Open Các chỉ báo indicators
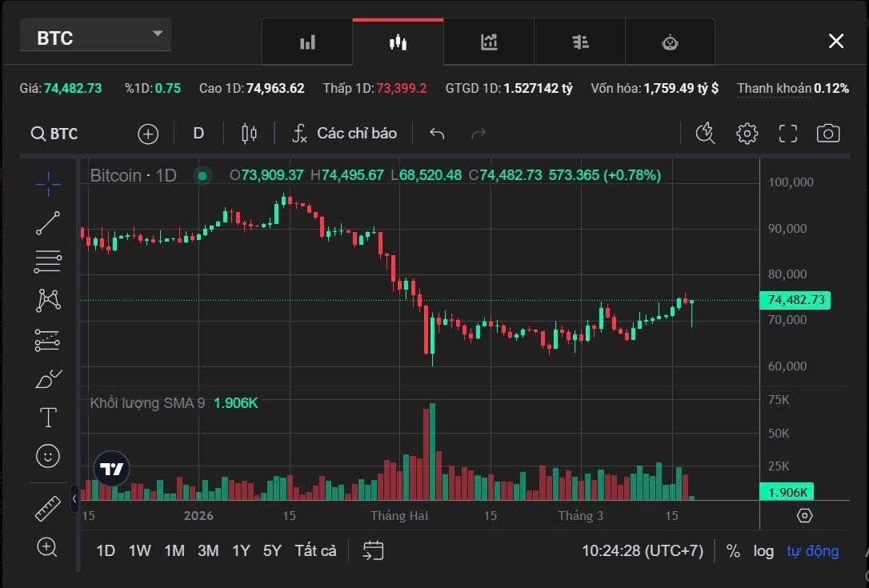The width and height of the screenshot is (869, 588). 343,134
